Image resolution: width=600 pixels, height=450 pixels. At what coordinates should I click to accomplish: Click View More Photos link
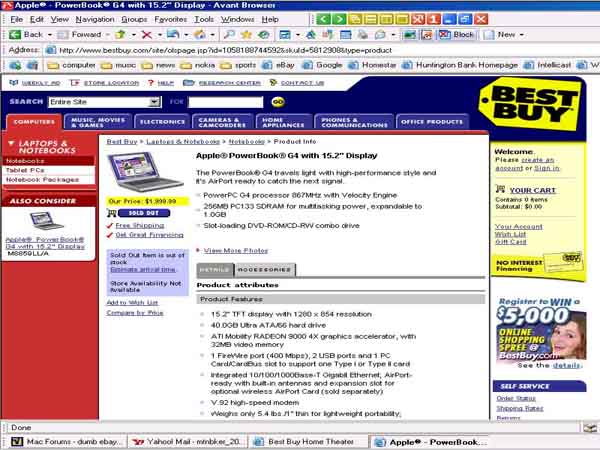pos(236,251)
